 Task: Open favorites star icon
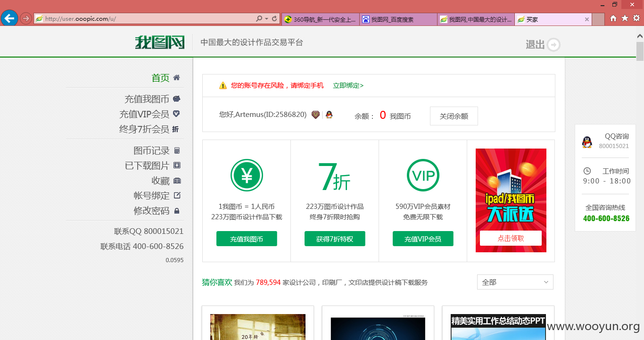click(x=625, y=18)
